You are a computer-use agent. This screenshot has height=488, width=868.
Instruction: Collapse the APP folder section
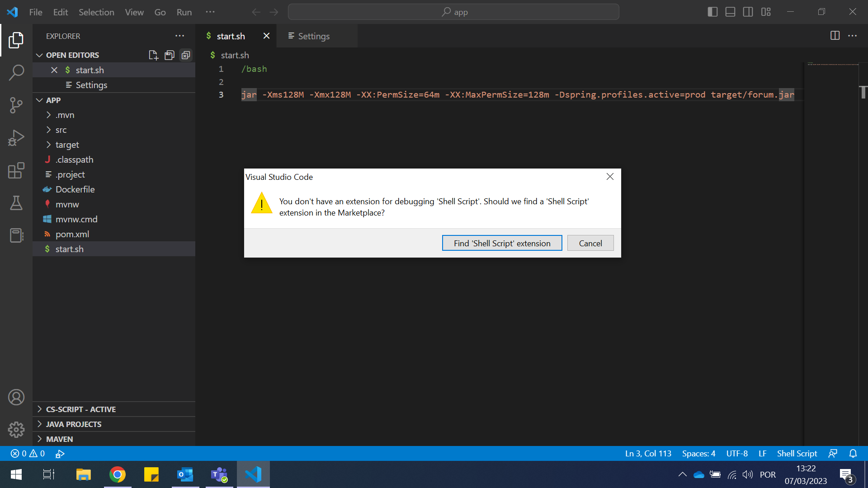point(114,100)
